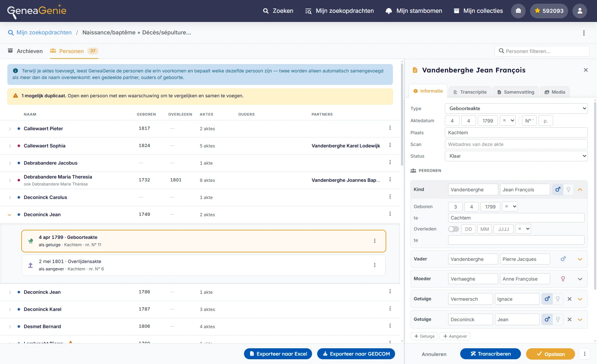Set female gender for Kind

568,189
